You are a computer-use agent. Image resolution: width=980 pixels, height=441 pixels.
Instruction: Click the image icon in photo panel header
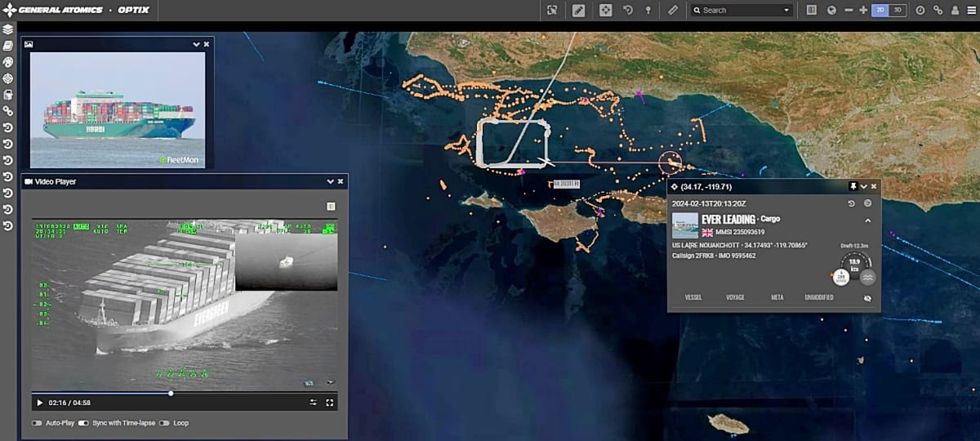coord(29,44)
